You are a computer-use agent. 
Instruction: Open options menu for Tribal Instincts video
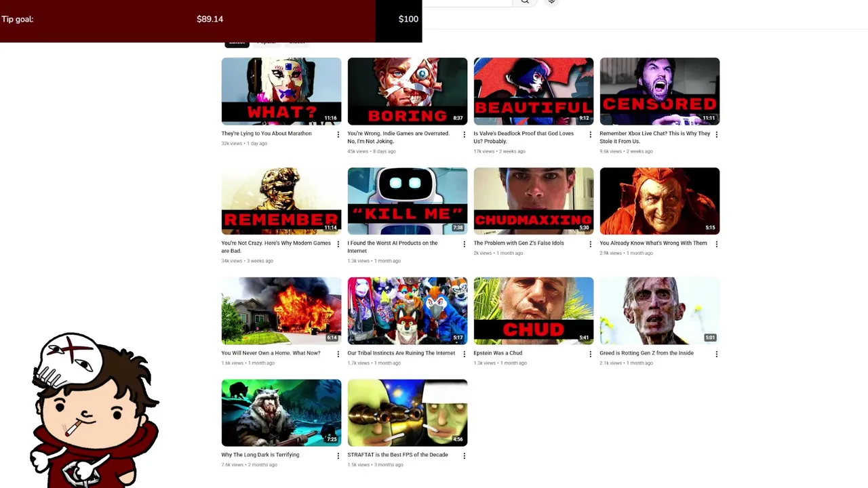pos(464,354)
